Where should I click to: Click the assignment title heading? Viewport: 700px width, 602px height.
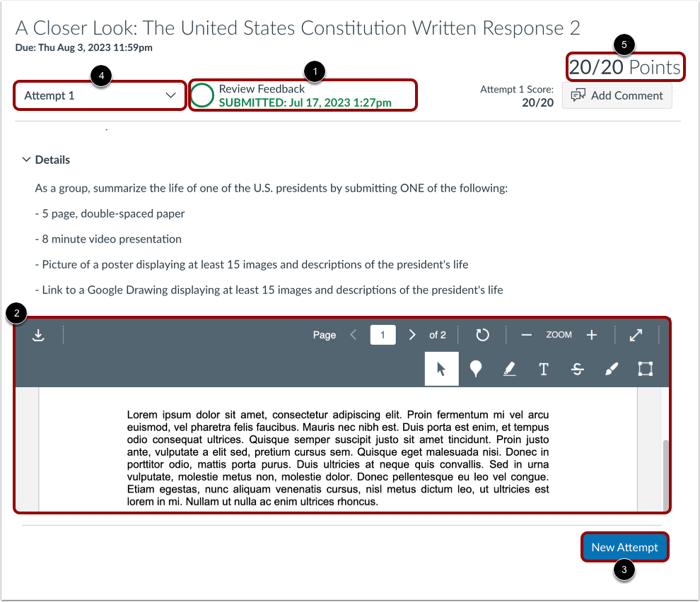pyautogui.click(x=298, y=28)
